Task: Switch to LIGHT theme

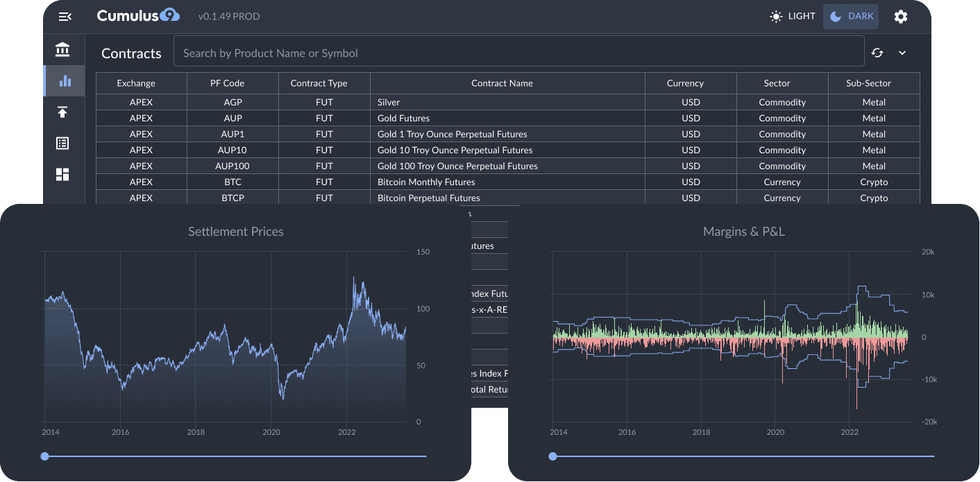Action: pyautogui.click(x=793, y=17)
